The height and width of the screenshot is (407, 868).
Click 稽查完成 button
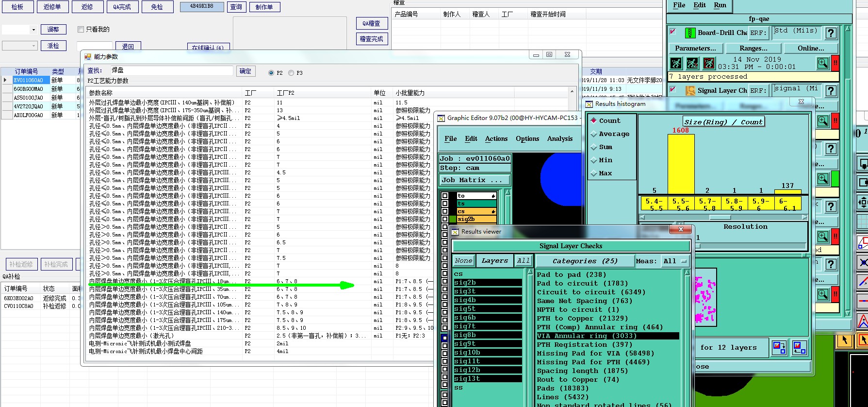[372, 39]
